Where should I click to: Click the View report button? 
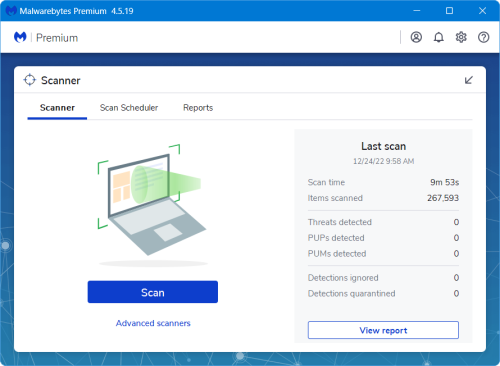(x=383, y=330)
